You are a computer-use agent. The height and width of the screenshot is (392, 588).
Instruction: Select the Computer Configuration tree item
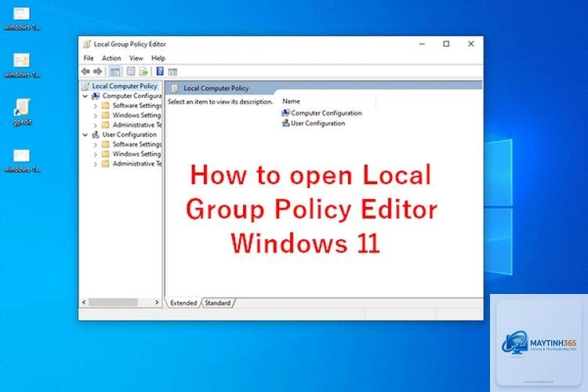point(132,96)
